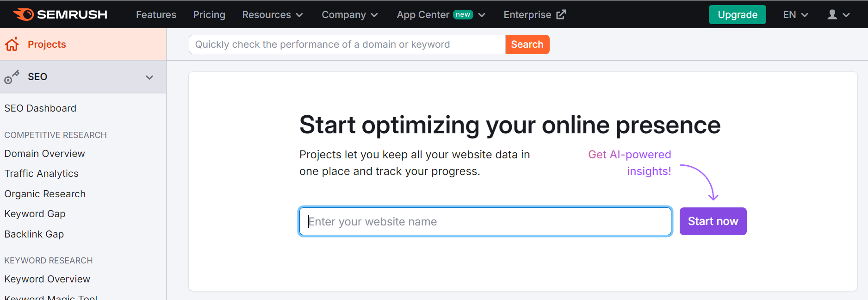Open the EN language selector
The width and height of the screenshot is (868, 300).
pos(795,15)
